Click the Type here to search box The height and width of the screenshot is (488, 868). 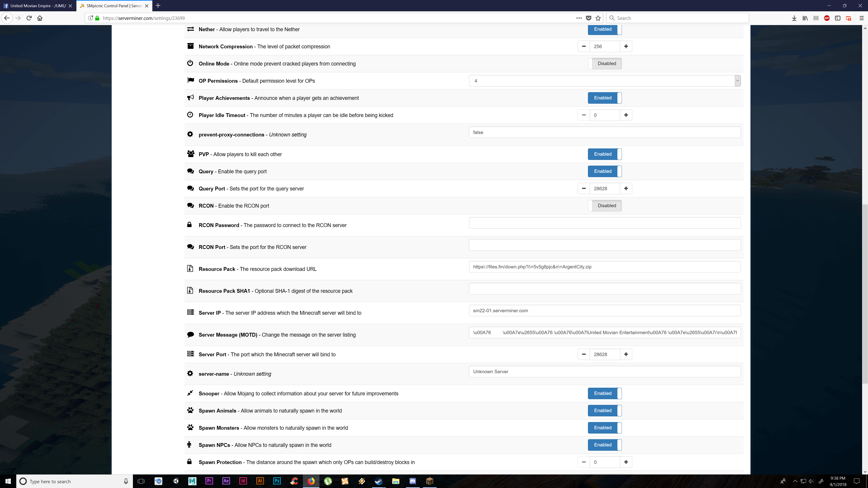pos(74,481)
